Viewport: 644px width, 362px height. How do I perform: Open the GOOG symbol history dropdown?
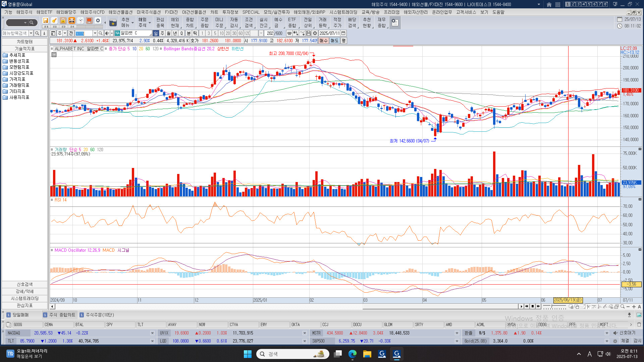(95, 33)
